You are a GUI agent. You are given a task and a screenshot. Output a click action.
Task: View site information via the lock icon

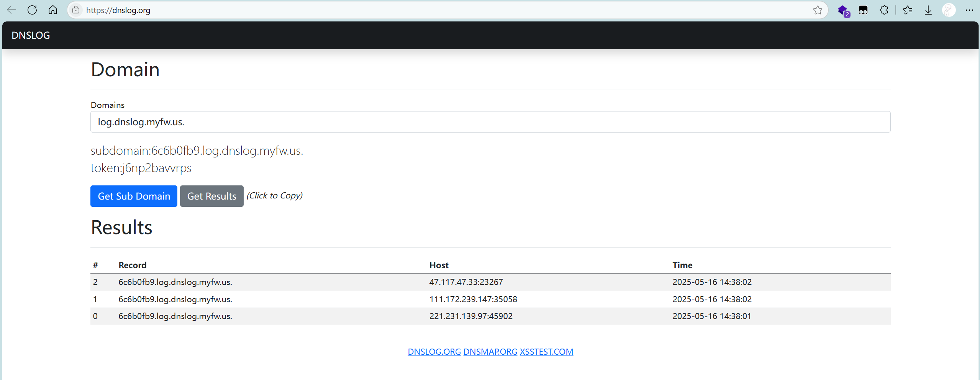click(76, 10)
